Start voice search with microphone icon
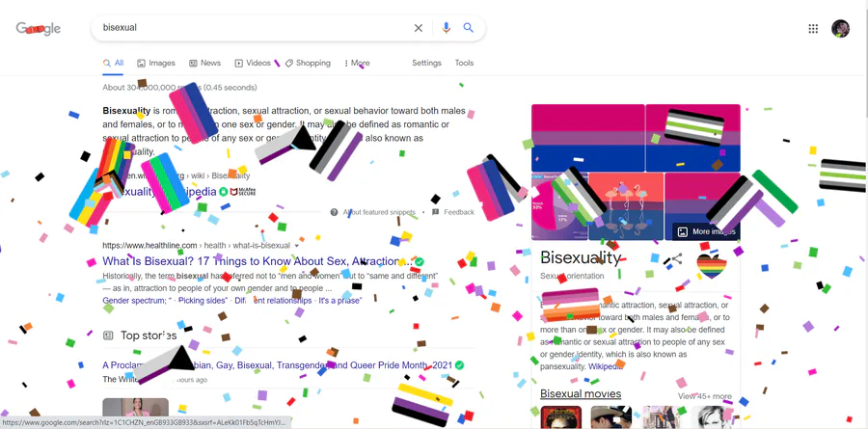The height and width of the screenshot is (429, 868). [x=447, y=28]
